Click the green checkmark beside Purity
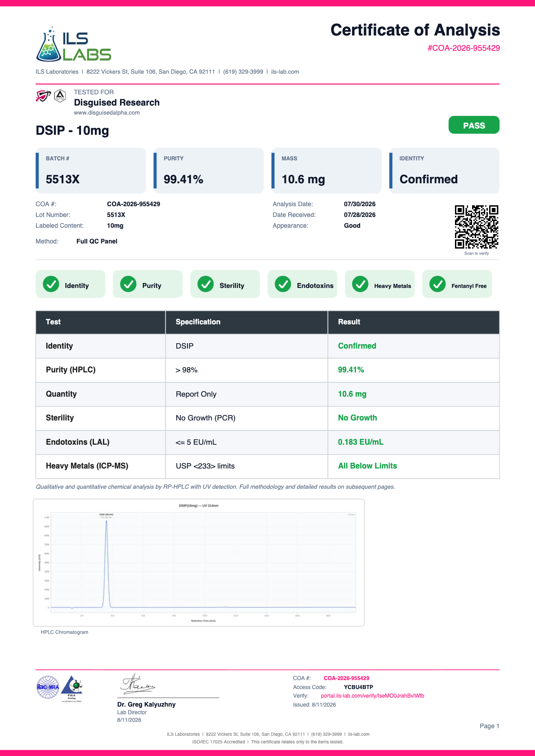 [x=128, y=284]
